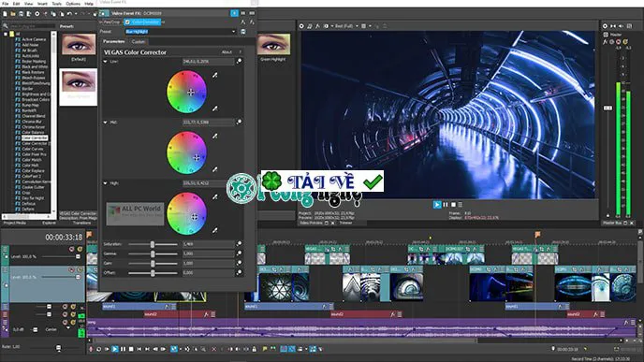Adjust the Saturation slider handle
The height and width of the screenshot is (362, 644).
[x=153, y=244]
